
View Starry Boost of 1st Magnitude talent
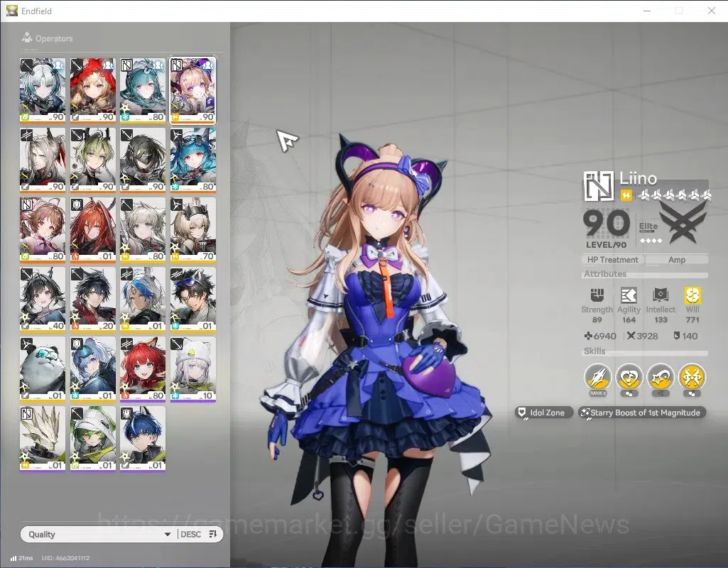tap(642, 413)
